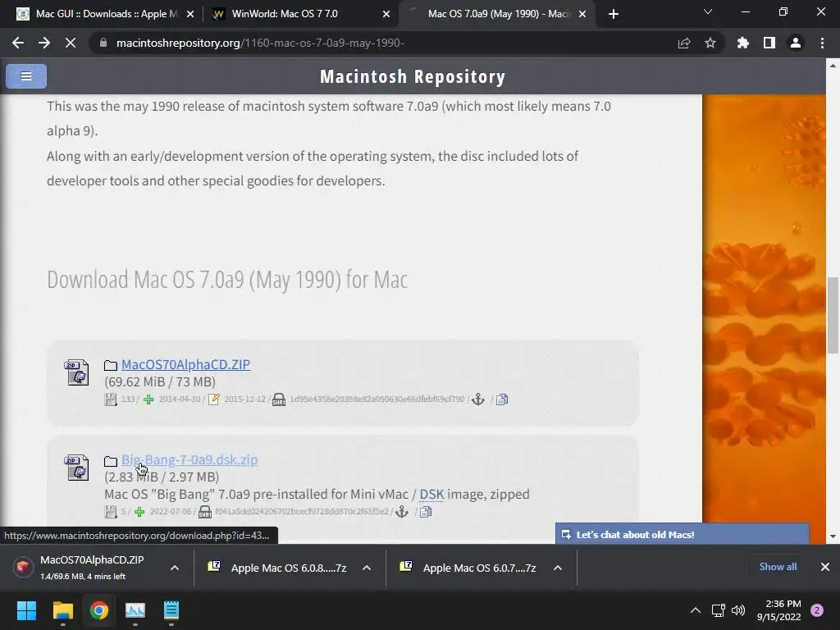Image resolution: width=840 pixels, height=630 pixels.
Task: Open the Let's chat about old Macs bar
Action: pyautogui.click(x=682, y=534)
